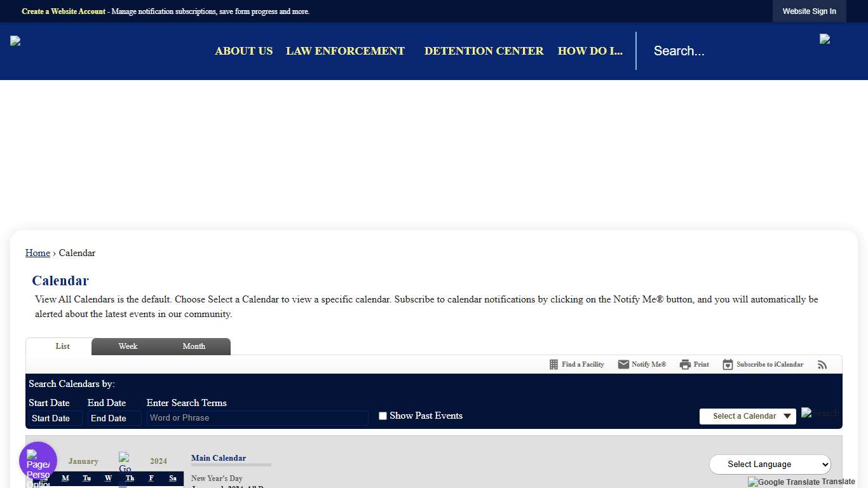Click the site logo image at top left

pos(15,41)
